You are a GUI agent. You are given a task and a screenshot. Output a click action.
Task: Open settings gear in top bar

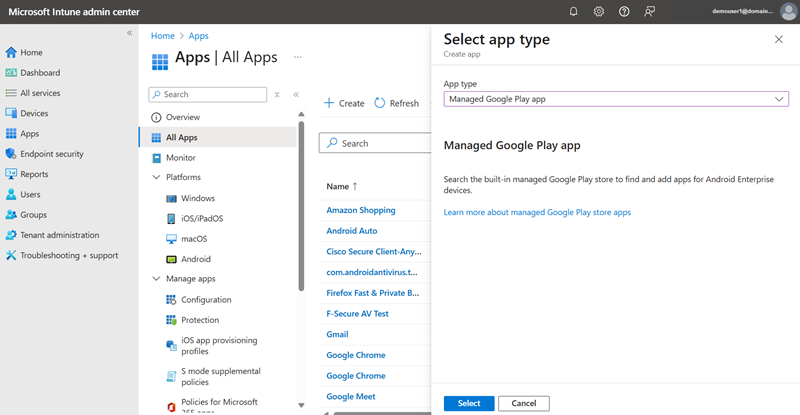tap(598, 11)
